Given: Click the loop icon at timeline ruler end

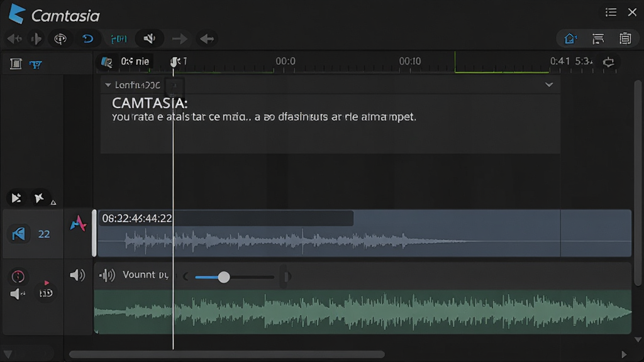Looking at the screenshot, I should coord(609,62).
